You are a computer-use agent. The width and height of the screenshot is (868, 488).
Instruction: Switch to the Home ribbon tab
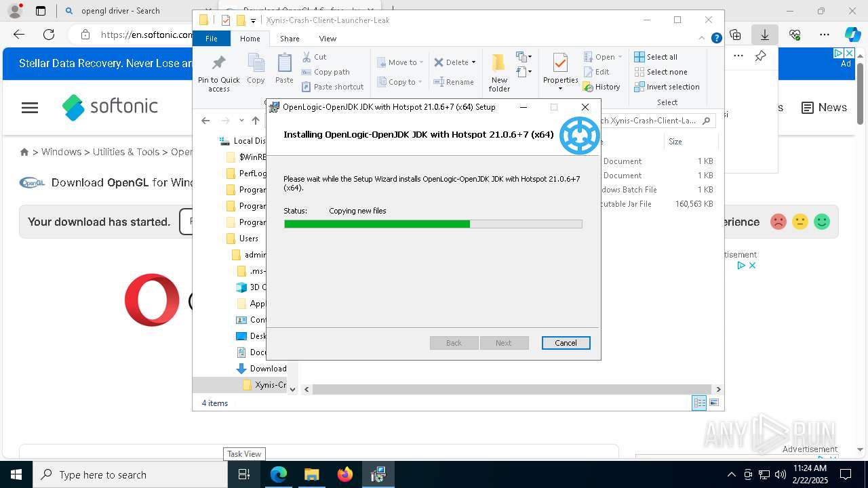tap(250, 39)
